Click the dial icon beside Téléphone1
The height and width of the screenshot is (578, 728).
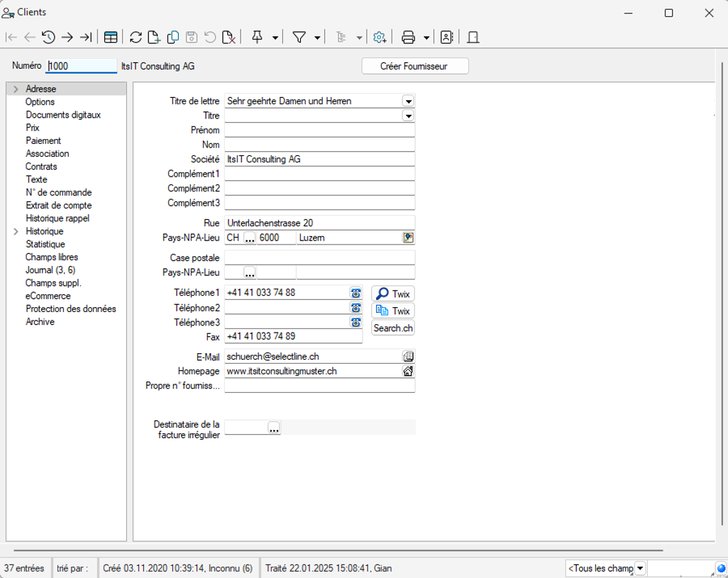click(355, 293)
